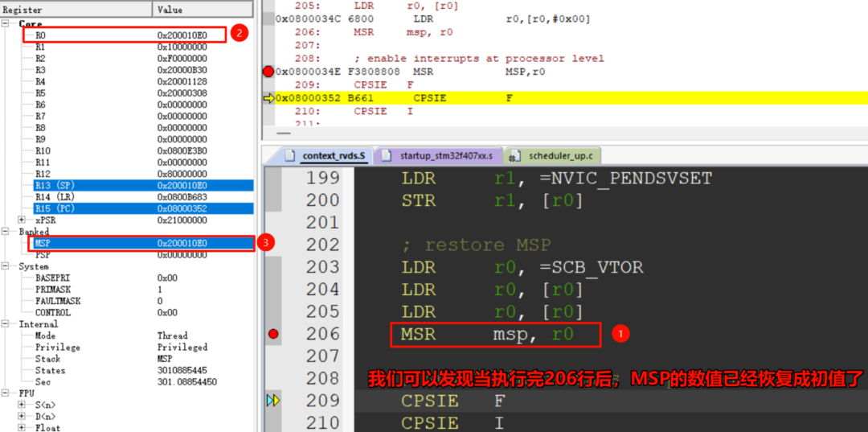Click the highlighted CPSIE F disassembly line
868x432 pixels.
point(563,98)
